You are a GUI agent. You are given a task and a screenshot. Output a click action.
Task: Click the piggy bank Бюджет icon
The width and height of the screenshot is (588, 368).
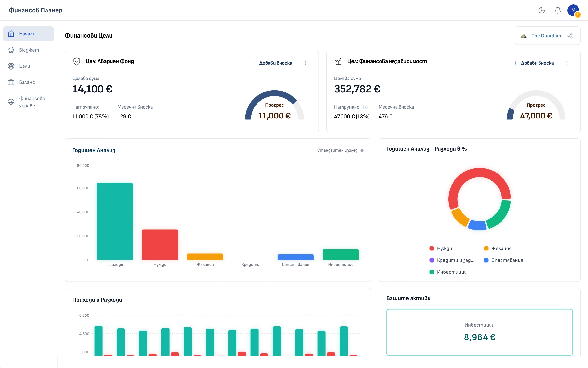click(11, 50)
